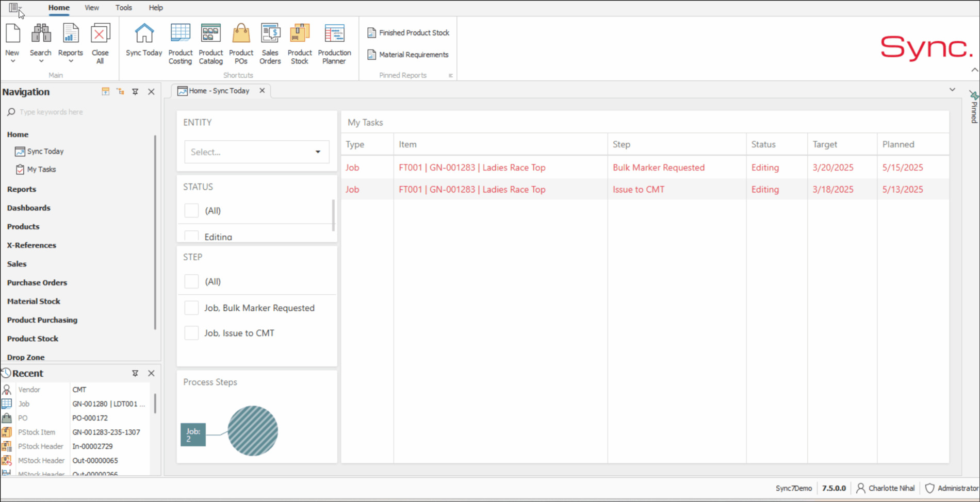
Task: Click the Administrator shield icon
Action: pyautogui.click(x=929, y=488)
